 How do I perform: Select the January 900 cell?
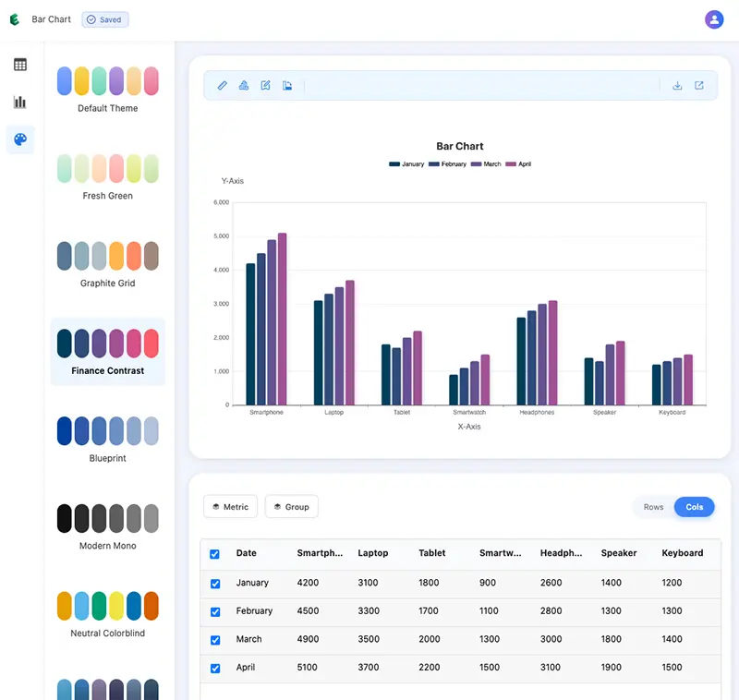pyautogui.click(x=488, y=583)
